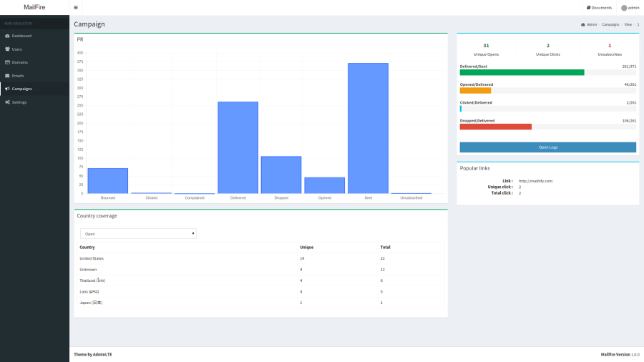This screenshot has width=644, height=362.
Task: Click the 261/371 delivered ratio value
Action: 629,67
